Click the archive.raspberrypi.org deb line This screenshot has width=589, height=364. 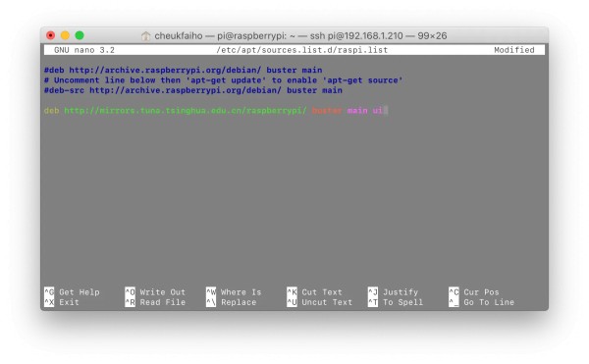(183, 71)
